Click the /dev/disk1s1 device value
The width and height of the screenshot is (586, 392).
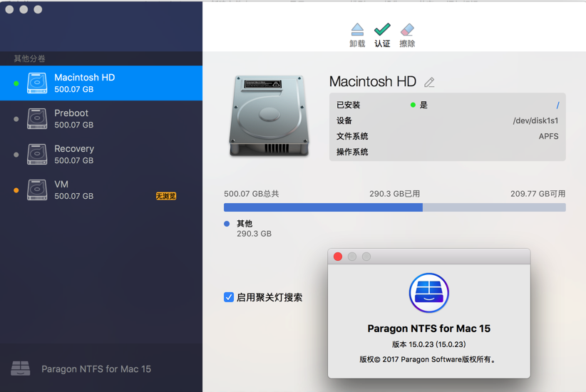coord(535,120)
